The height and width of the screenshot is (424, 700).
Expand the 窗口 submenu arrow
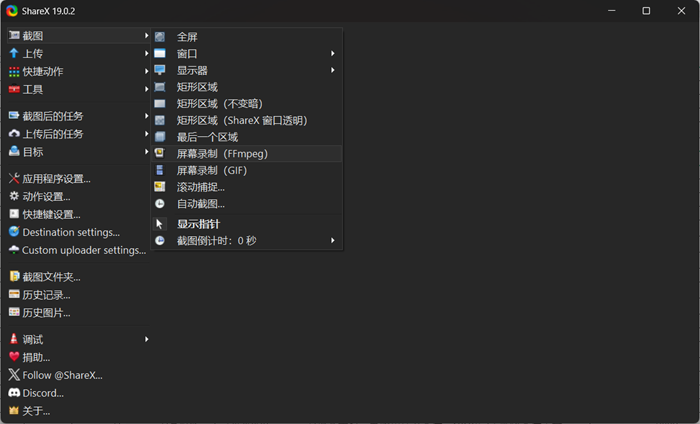pos(333,54)
